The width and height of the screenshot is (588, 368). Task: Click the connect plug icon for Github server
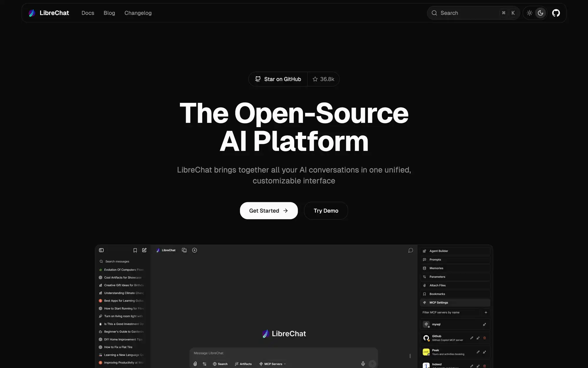478,338
